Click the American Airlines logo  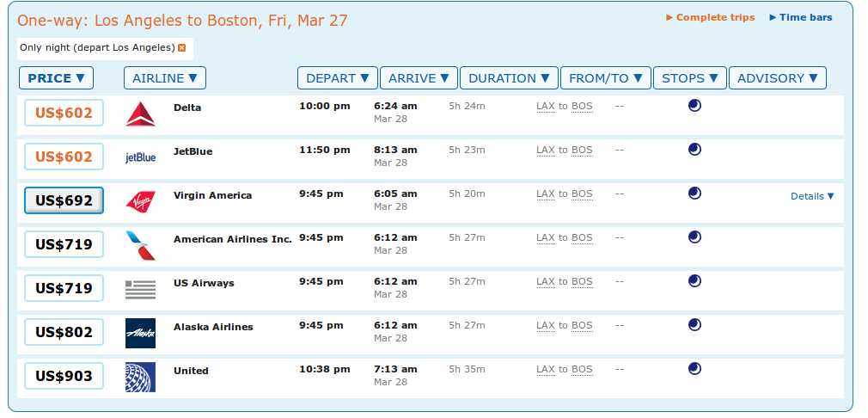[141, 245]
